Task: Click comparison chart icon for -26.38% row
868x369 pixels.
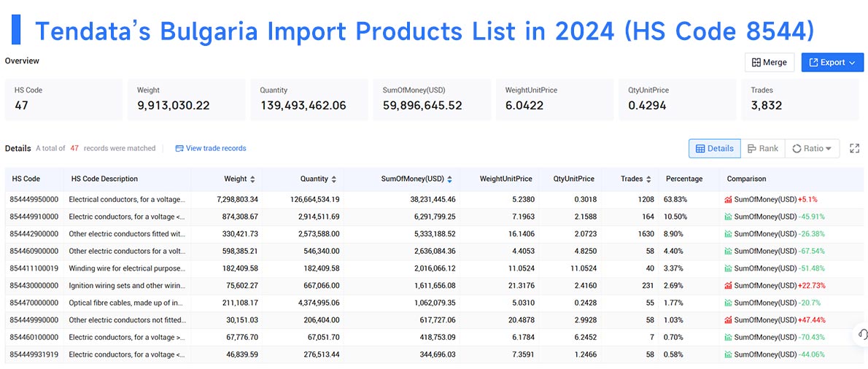Action: pos(728,233)
